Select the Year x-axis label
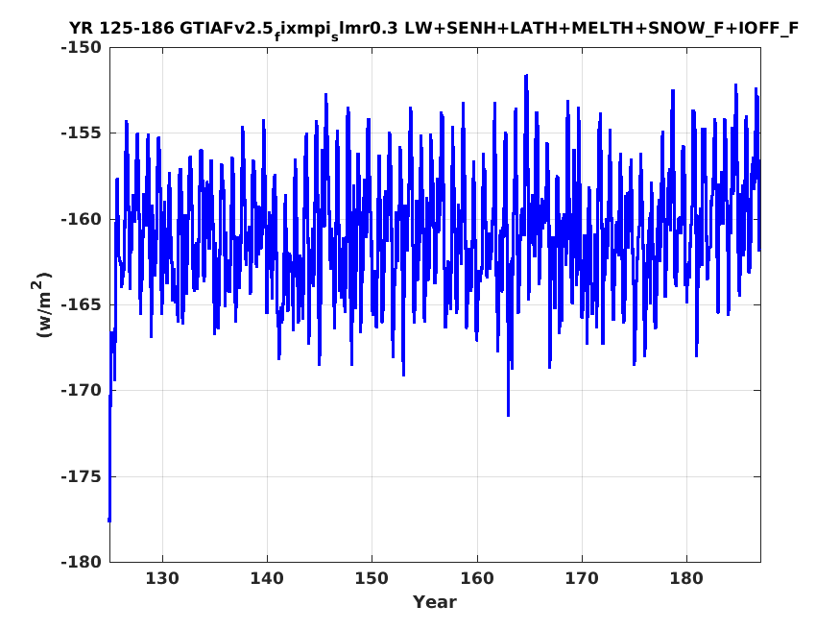Screen dimensions: 840x630 [x=435, y=601]
